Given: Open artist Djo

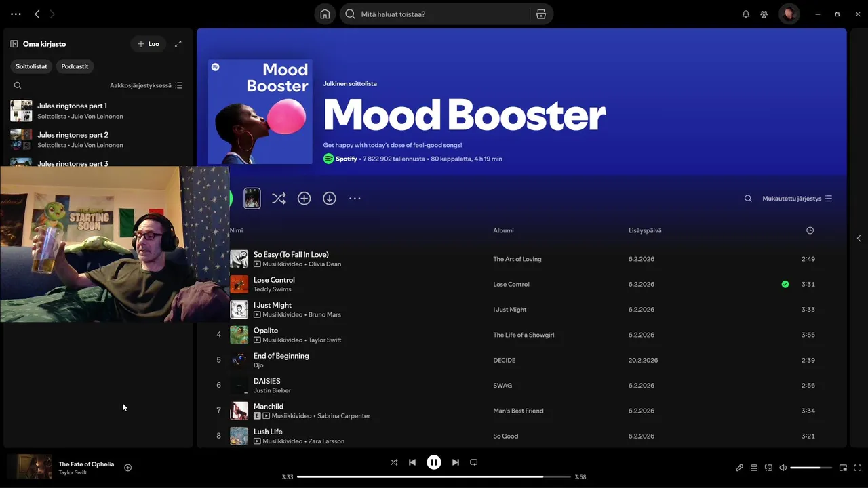Looking at the screenshot, I should point(258,365).
